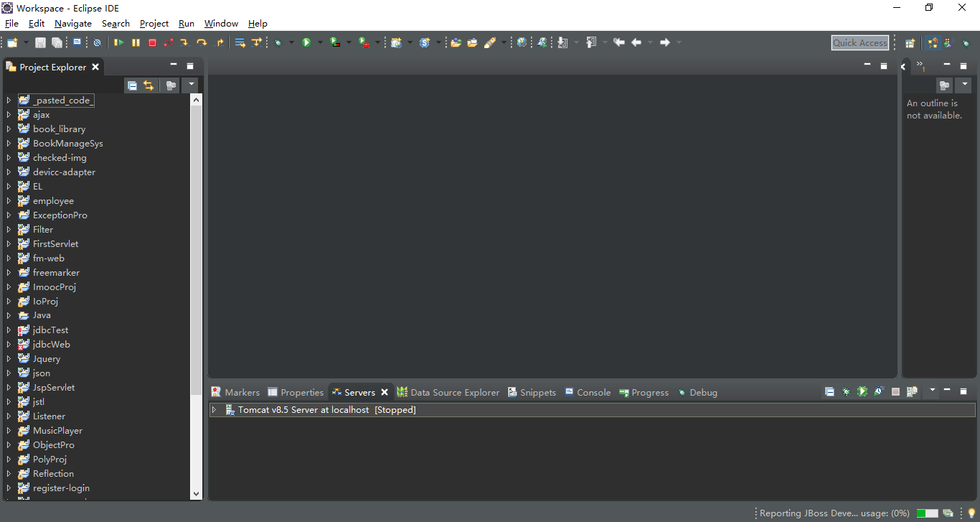Open Project Explorer View Menu dropdown
This screenshot has width=980, height=522.
[x=191, y=85]
